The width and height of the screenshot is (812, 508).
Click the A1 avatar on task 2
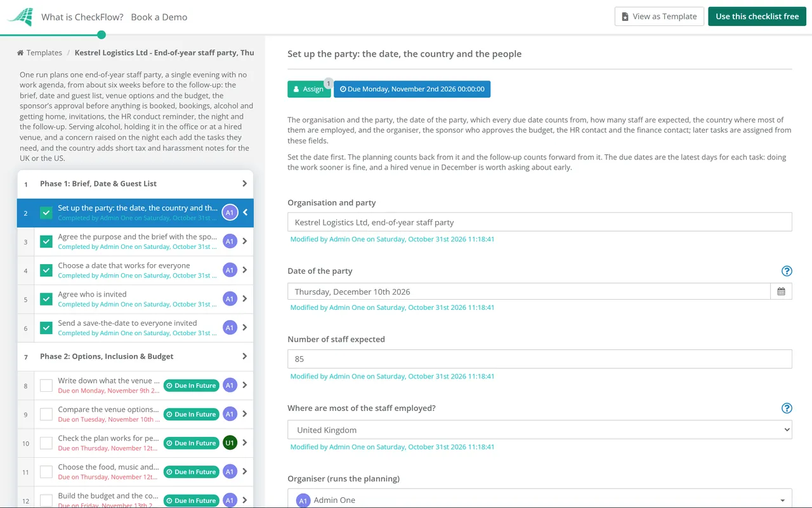coord(230,213)
